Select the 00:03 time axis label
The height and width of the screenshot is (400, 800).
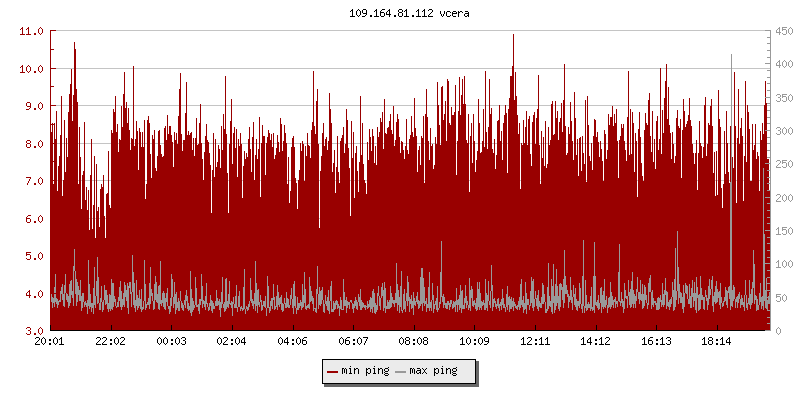coord(171,341)
